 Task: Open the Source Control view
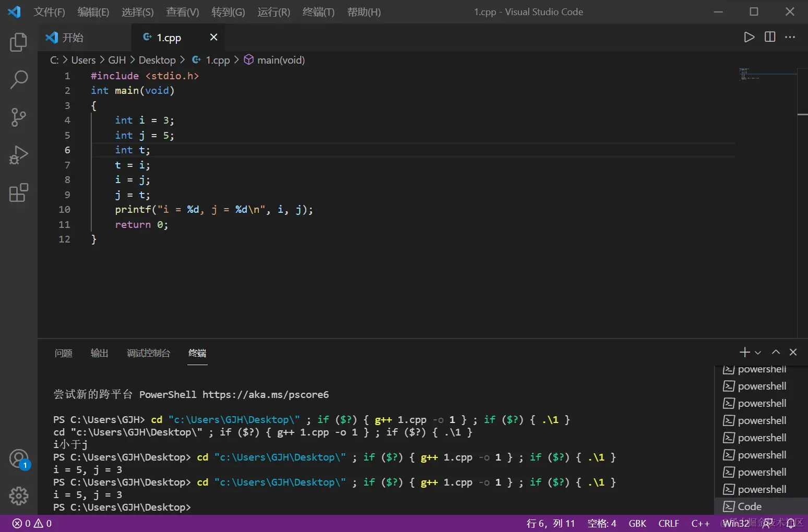tap(19, 117)
